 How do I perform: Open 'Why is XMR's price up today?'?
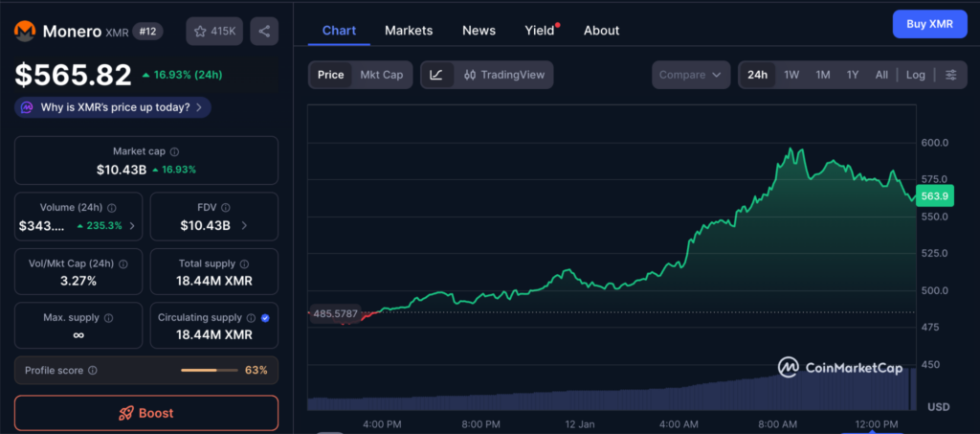click(114, 107)
